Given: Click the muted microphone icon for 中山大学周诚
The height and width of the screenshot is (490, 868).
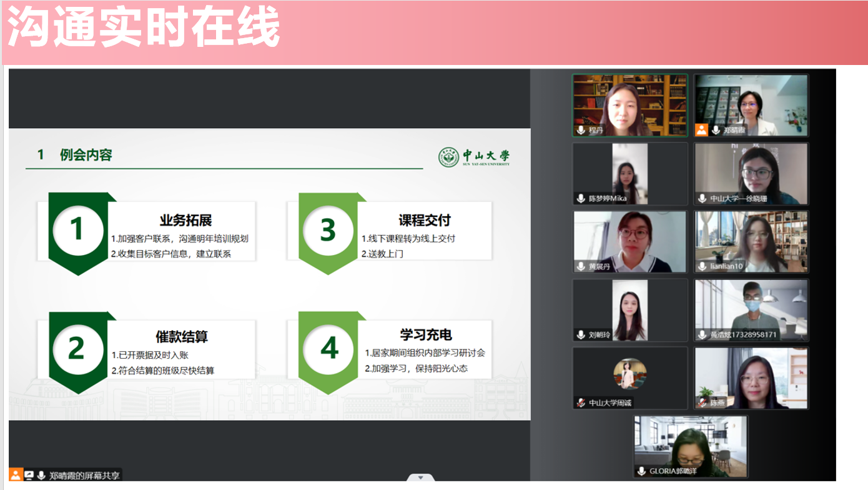Looking at the screenshot, I should click(x=581, y=403).
